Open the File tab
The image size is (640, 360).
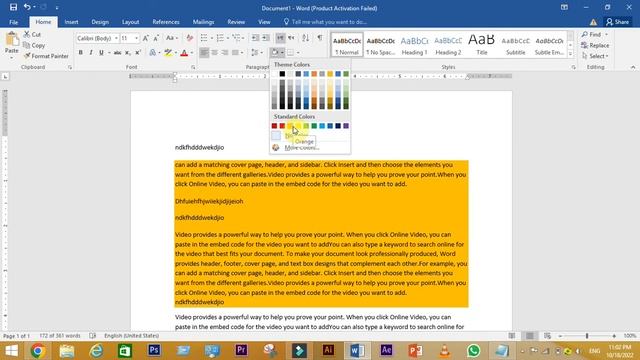(13, 22)
